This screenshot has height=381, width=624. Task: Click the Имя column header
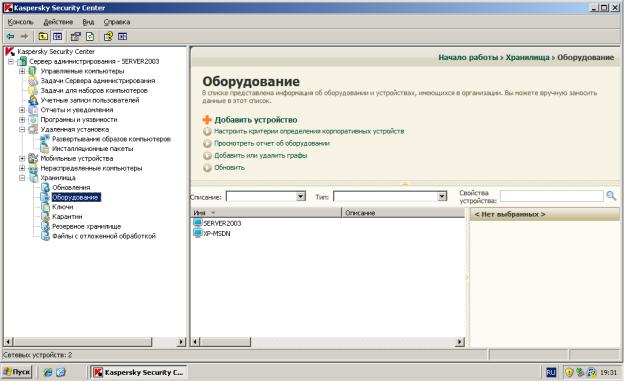point(266,213)
